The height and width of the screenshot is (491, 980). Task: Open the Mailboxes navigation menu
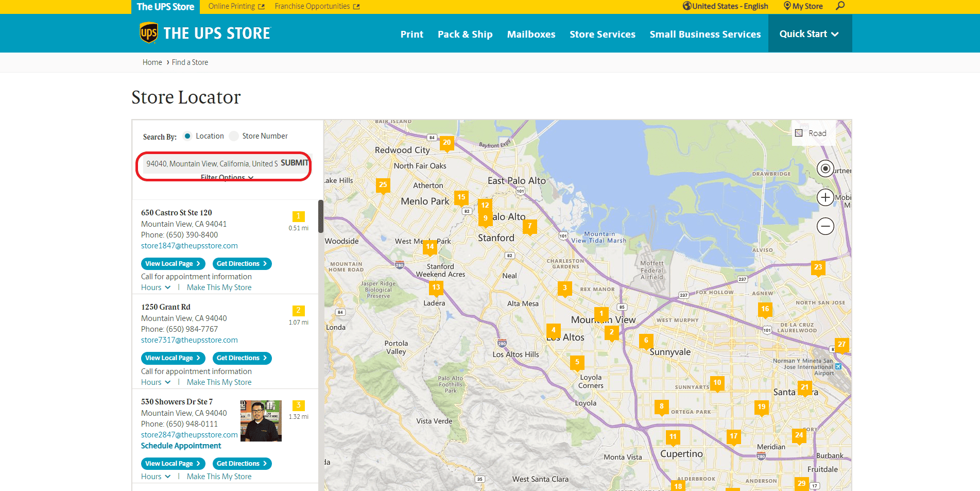[531, 34]
